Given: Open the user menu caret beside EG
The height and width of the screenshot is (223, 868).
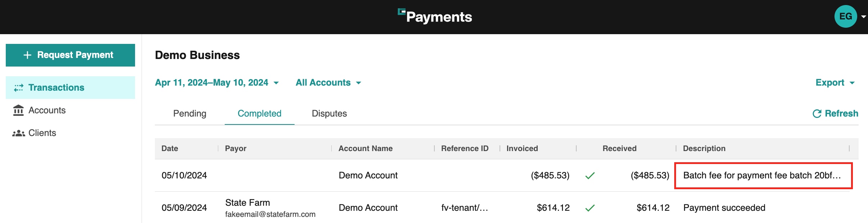Looking at the screenshot, I should pyautogui.click(x=863, y=17).
